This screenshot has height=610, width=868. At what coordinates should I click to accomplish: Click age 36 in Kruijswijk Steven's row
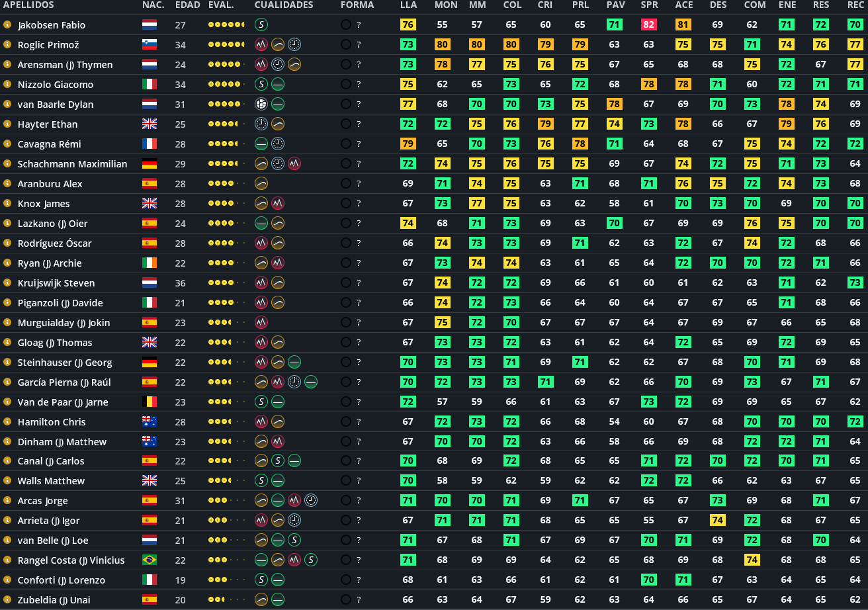click(x=181, y=283)
